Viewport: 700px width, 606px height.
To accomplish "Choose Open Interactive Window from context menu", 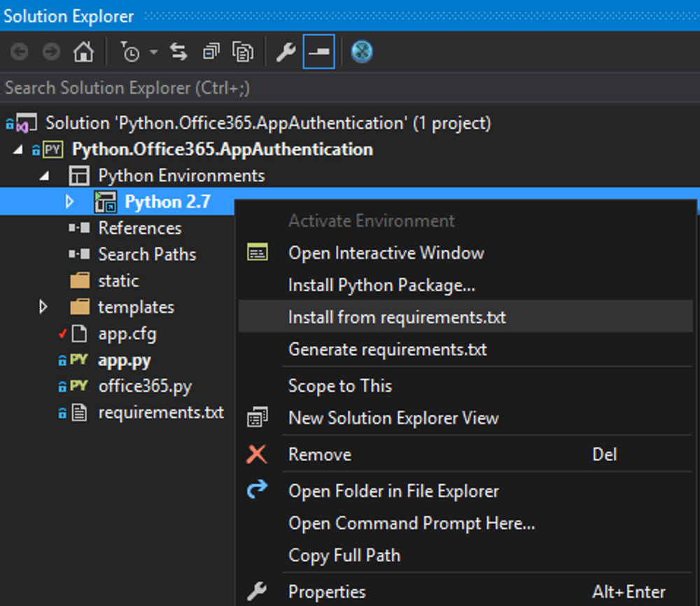I will (386, 253).
